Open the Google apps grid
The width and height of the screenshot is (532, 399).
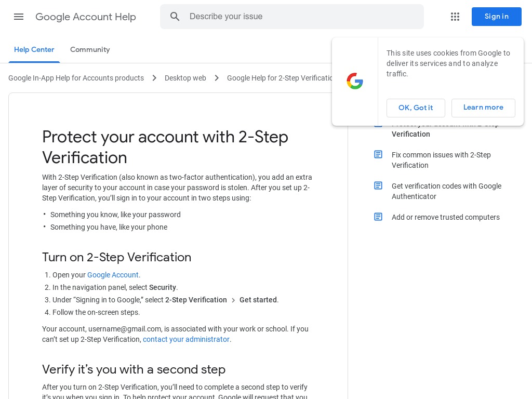point(455,17)
